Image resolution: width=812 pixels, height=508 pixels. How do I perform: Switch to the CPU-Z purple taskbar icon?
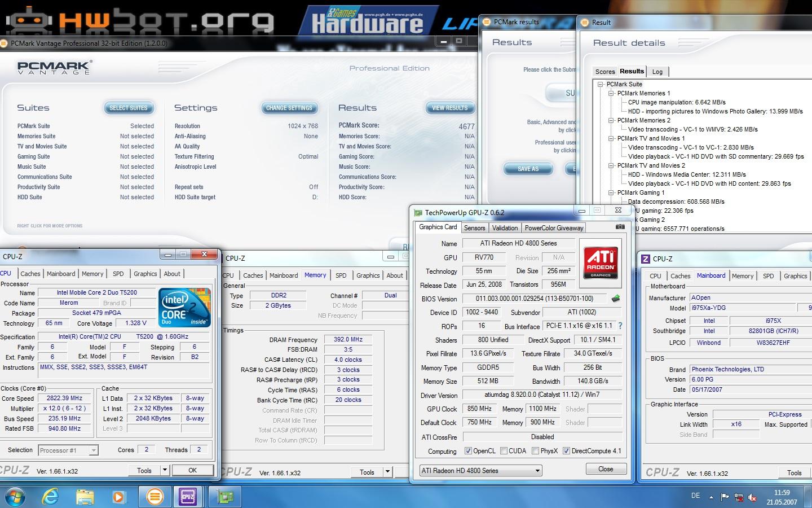point(187,497)
